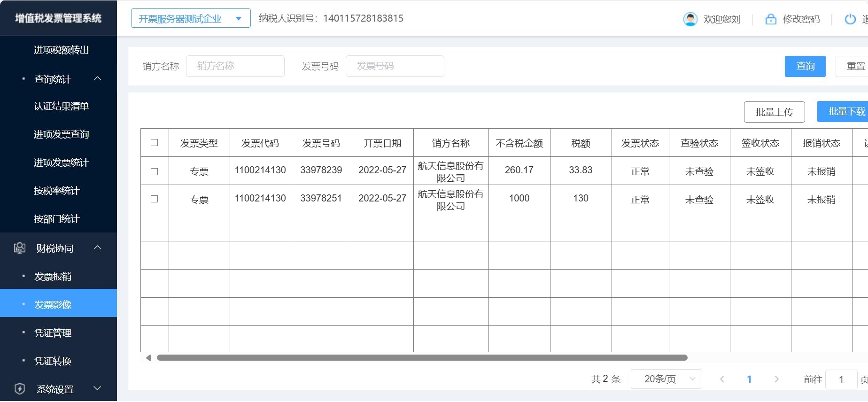Check the row for invoice 33978239

point(154,171)
